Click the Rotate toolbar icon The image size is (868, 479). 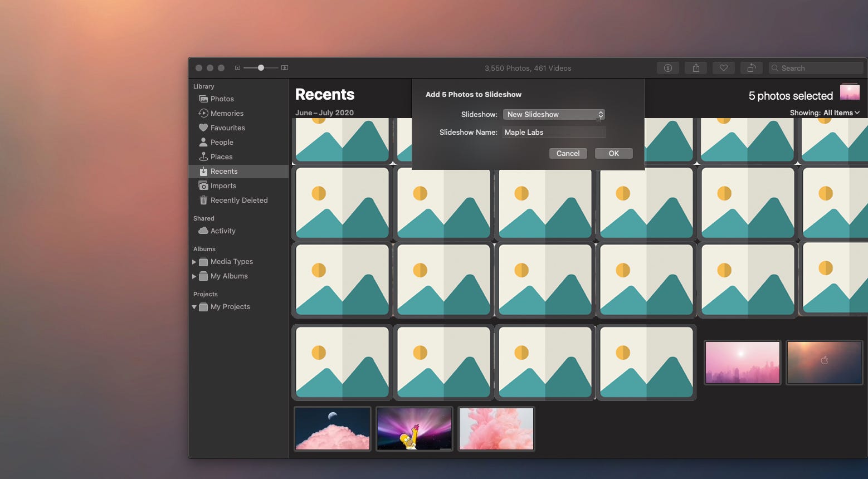pyautogui.click(x=751, y=68)
